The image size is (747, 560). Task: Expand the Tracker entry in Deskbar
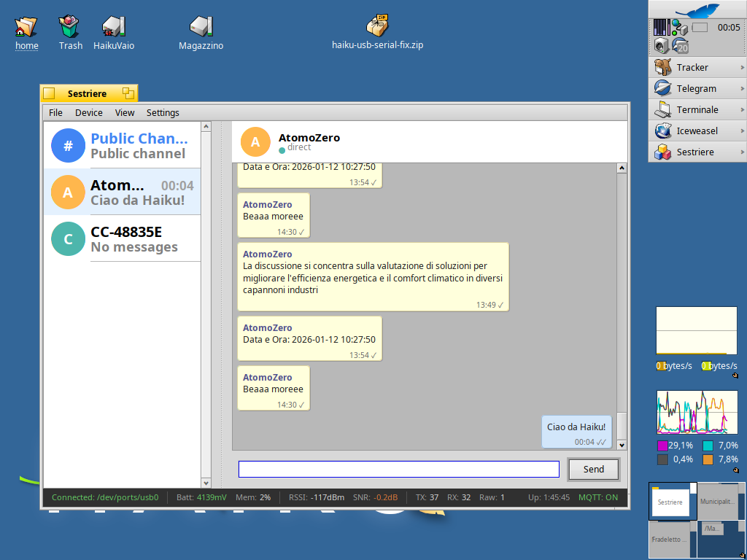(x=742, y=68)
